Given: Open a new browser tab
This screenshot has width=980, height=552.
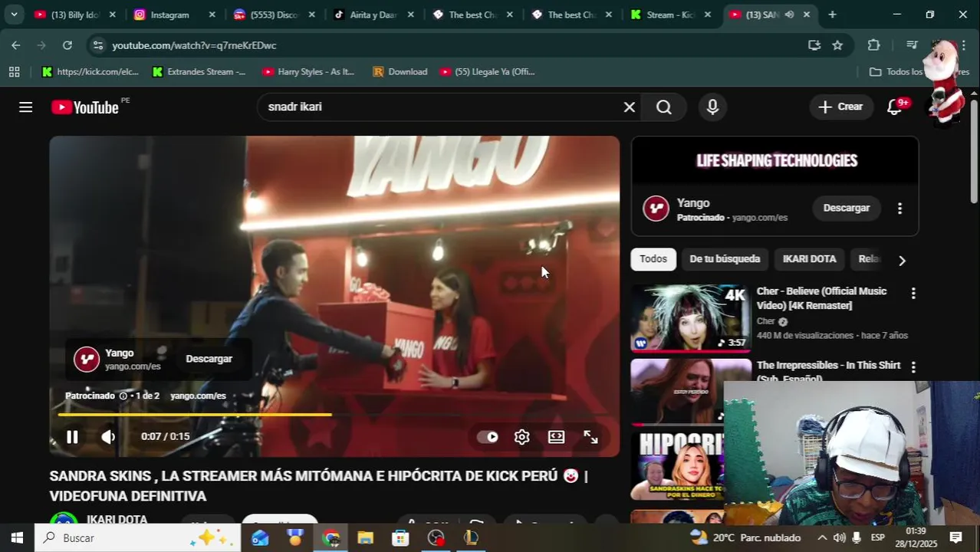Looking at the screenshot, I should [x=832, y=15].
